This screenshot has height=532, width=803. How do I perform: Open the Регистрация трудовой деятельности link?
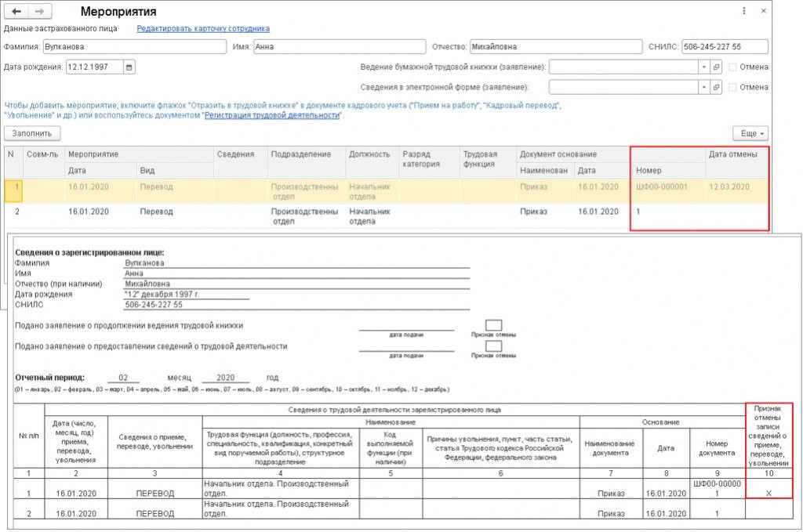[272, 115]
